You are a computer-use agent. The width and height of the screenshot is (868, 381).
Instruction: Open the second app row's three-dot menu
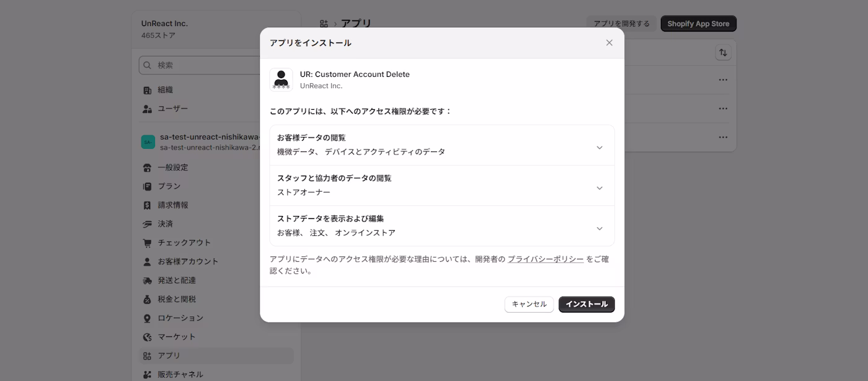723,109
